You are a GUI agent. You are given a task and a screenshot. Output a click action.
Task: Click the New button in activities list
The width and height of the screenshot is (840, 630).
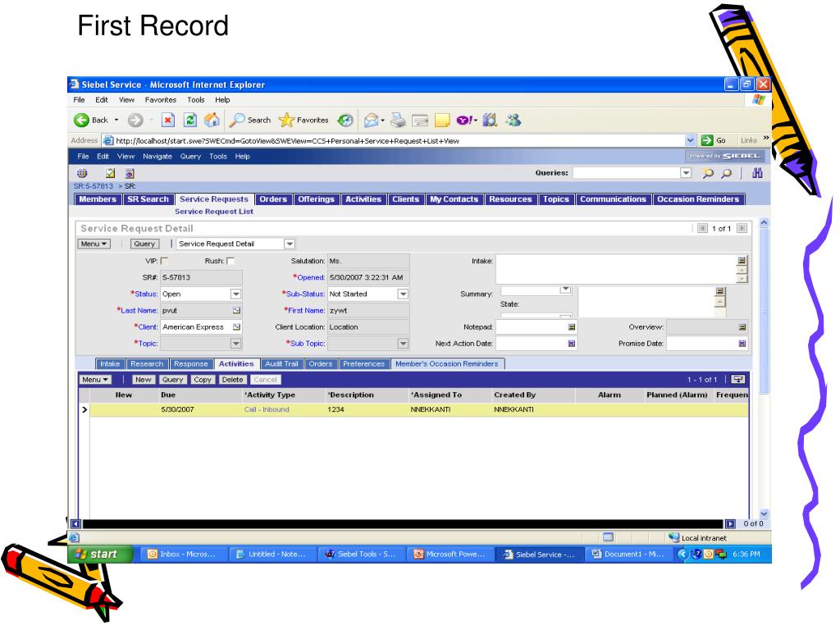143,379
